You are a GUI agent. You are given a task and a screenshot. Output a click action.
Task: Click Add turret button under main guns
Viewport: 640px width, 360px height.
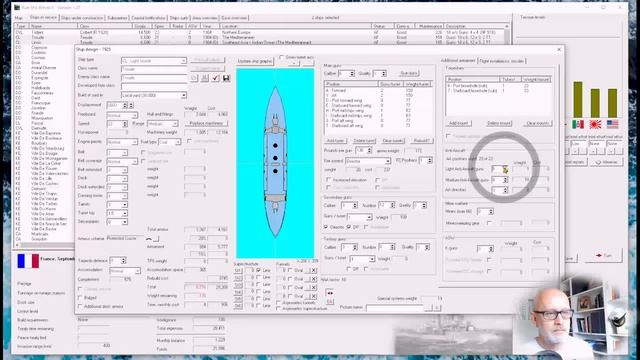(x=336, y=141)
